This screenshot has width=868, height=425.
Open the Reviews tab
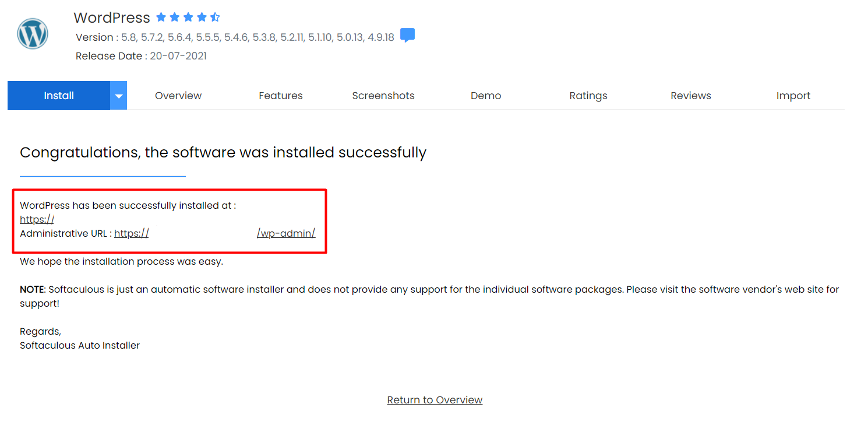tap(691, 96)
